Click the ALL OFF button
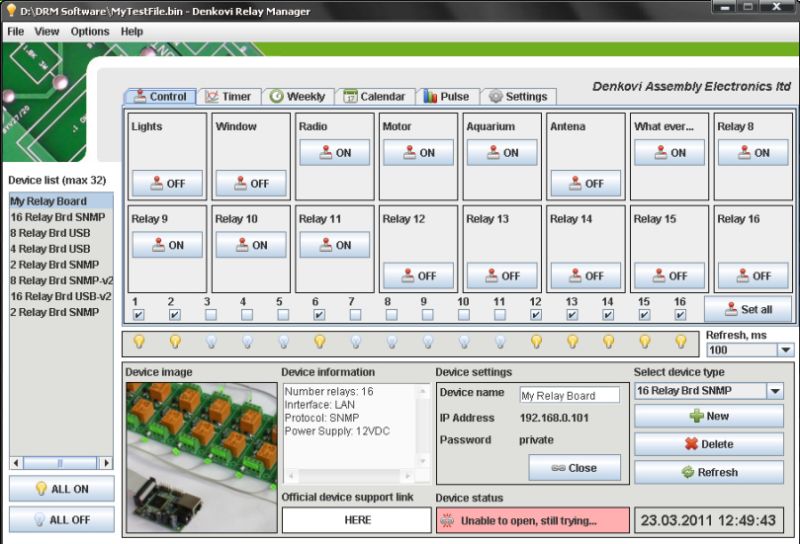Screen dimensions: 800x544 pos(62,520)
